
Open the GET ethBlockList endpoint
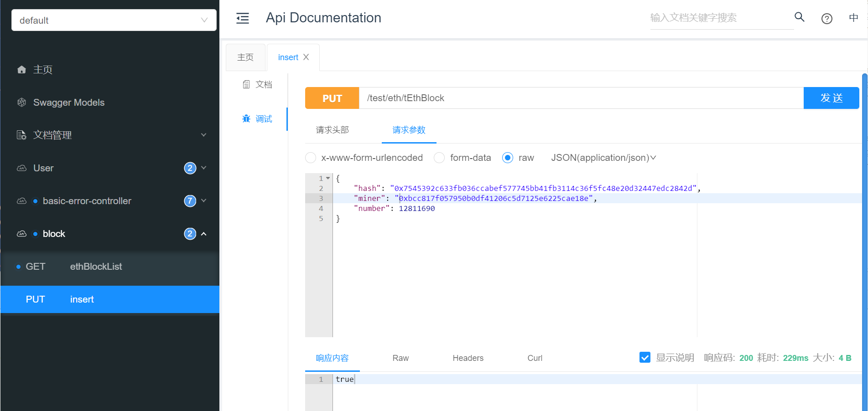[110, 267]
